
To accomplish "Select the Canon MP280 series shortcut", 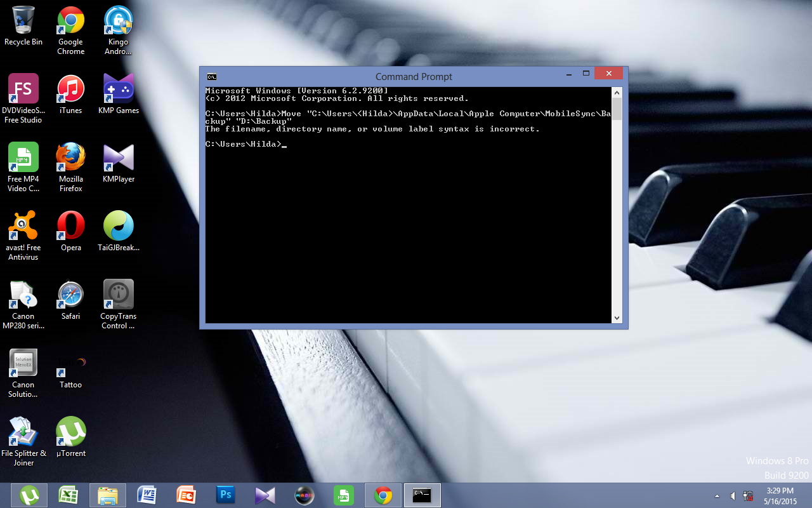I will (23, 305).
